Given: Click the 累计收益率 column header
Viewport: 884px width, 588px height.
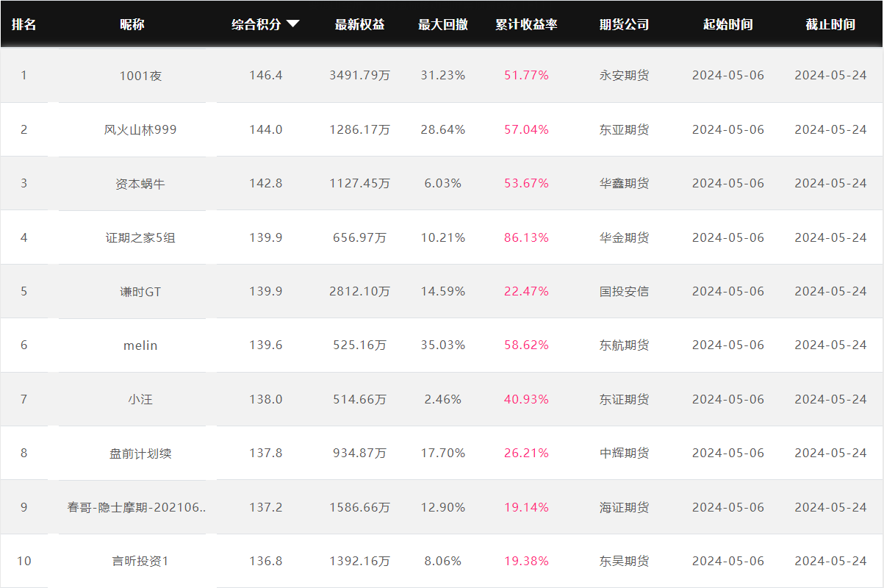Looking at the screenshot, I should click(x=526, y=24).
